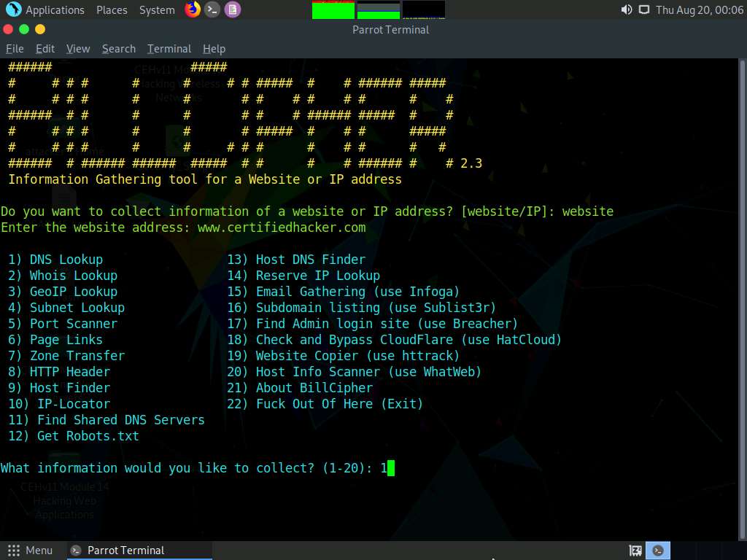Screen dimensions: 747x560
Task: Open the Places menu
Action: 112,10
